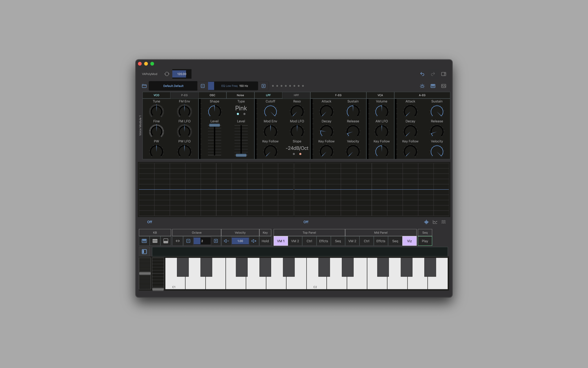Open the left visualizer Off source menu
This screenshot has height=368, width=588.
coord(149,222)
